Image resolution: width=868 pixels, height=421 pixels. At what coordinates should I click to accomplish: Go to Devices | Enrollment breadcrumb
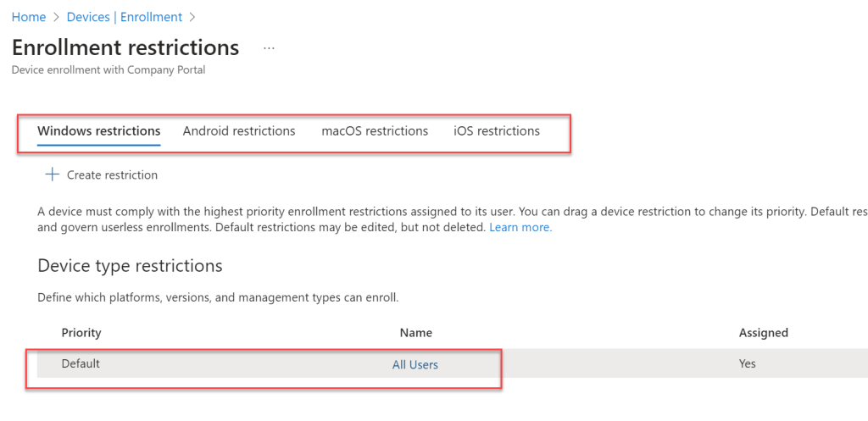124,17
